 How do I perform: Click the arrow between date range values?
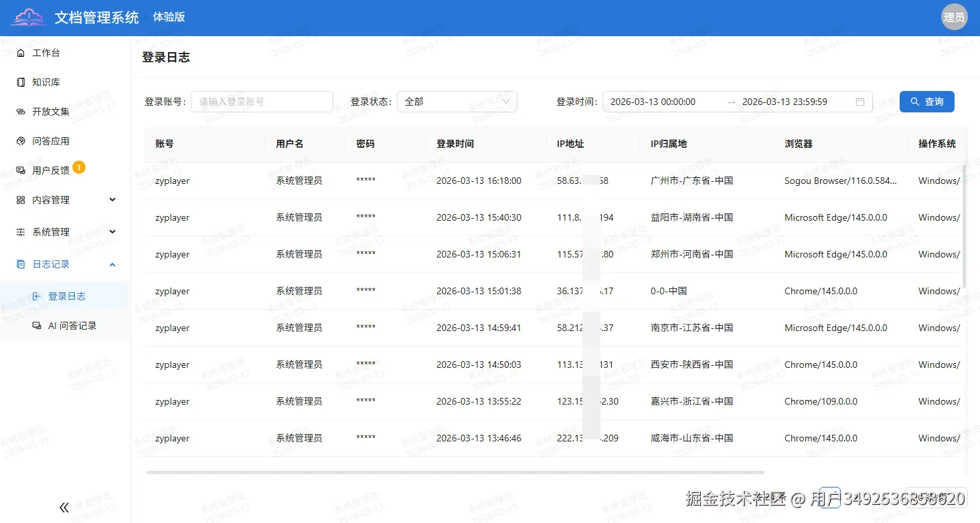732,102
